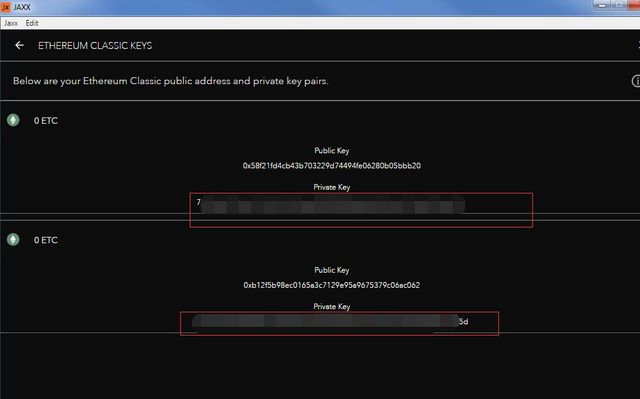Click the second Ethereum Classic coin icon

click(13, 239)
